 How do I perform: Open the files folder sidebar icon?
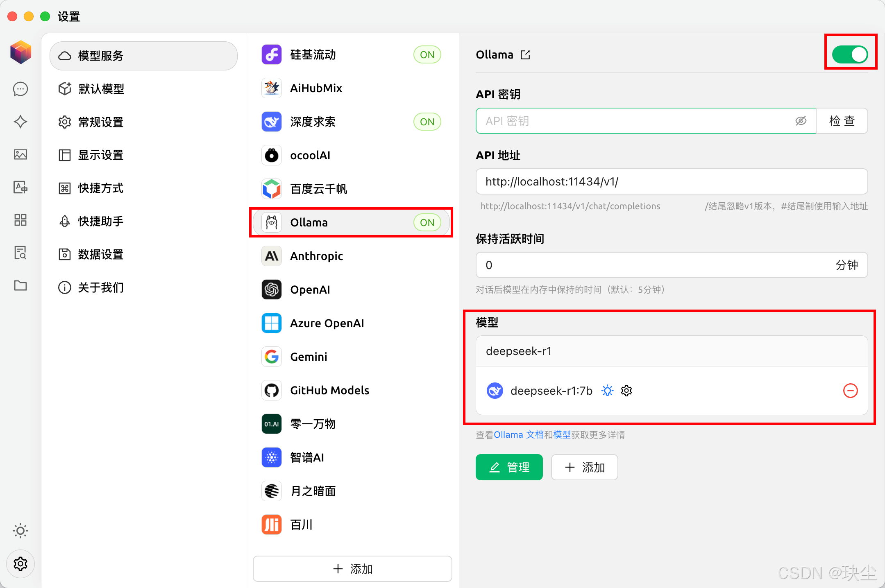(20, 285)
